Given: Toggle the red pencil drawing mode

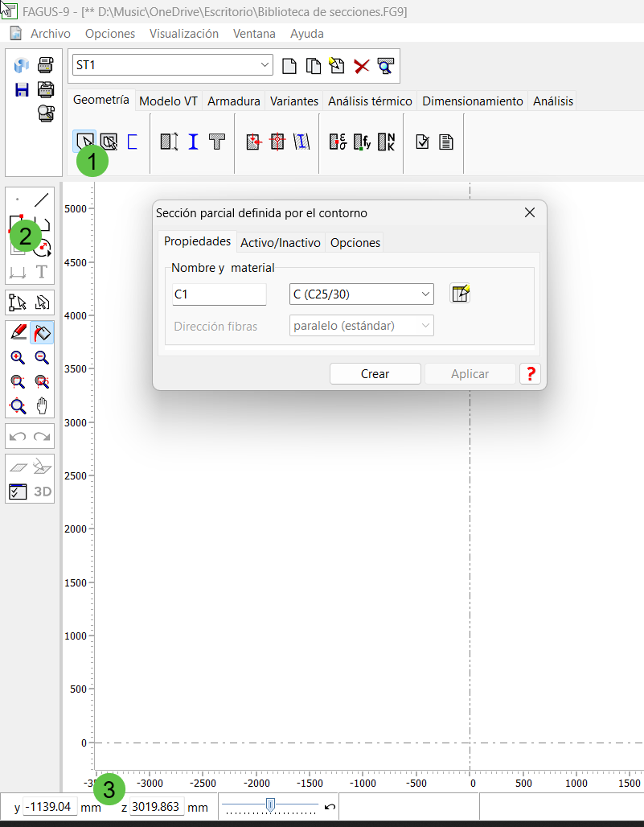Looking at the screenshot, I should coord(18,332).
